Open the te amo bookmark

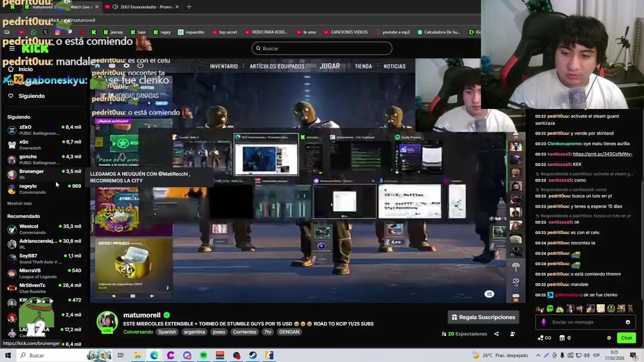click(x=306, y=32)
